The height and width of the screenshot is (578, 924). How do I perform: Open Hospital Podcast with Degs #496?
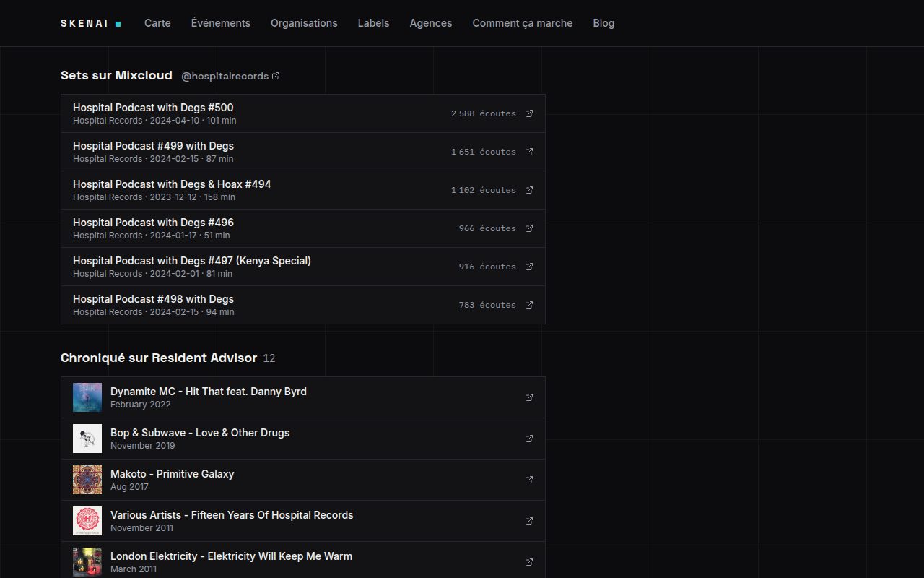303,228
